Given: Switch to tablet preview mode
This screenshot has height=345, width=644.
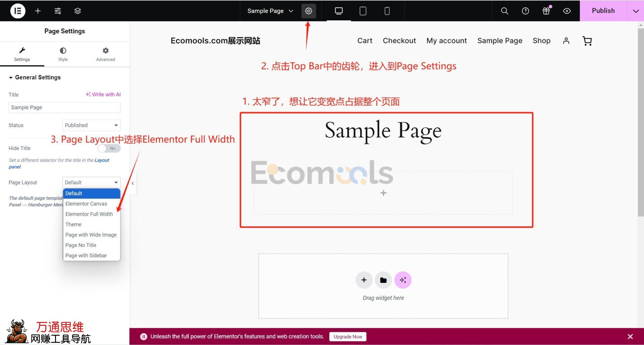Looking at the screenshot, I should 363,11.
